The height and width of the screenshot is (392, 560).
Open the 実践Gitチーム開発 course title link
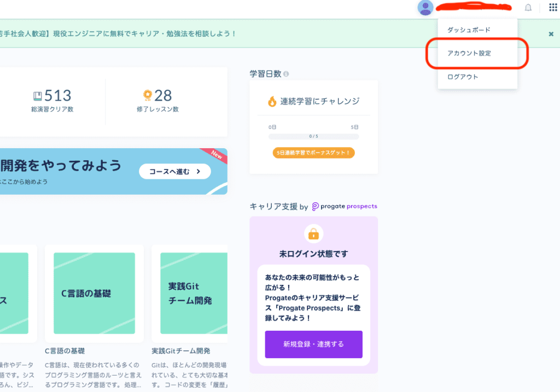(180, 350)
